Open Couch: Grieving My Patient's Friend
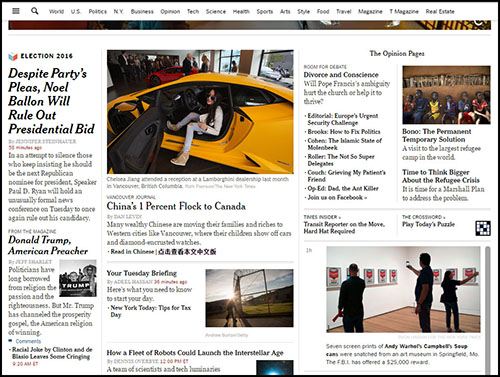This screenshot has height=377, width=500. 346,176
